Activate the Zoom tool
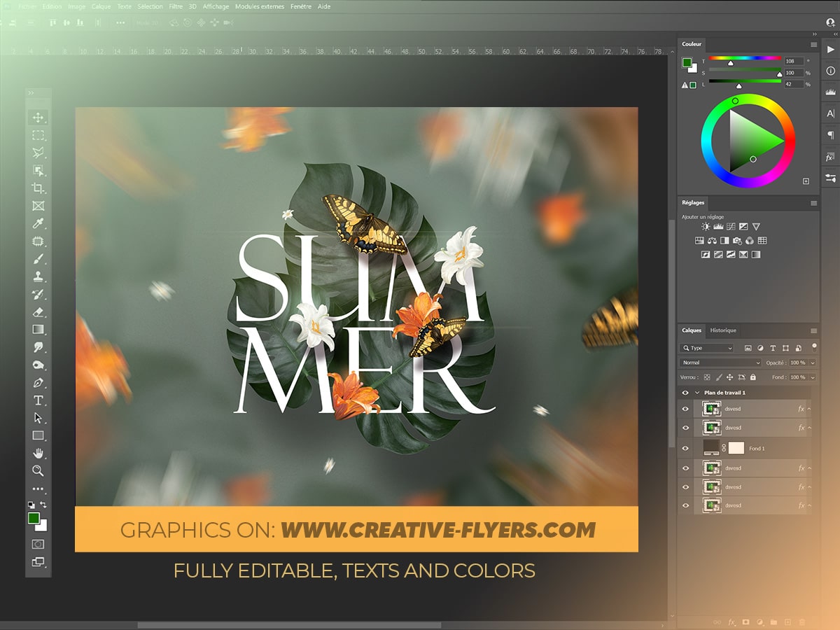 pos(38,470)
